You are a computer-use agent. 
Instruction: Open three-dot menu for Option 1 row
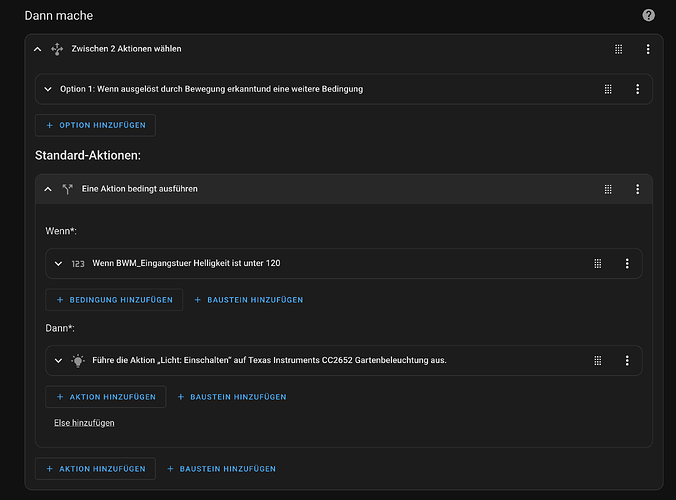(637, 89)
